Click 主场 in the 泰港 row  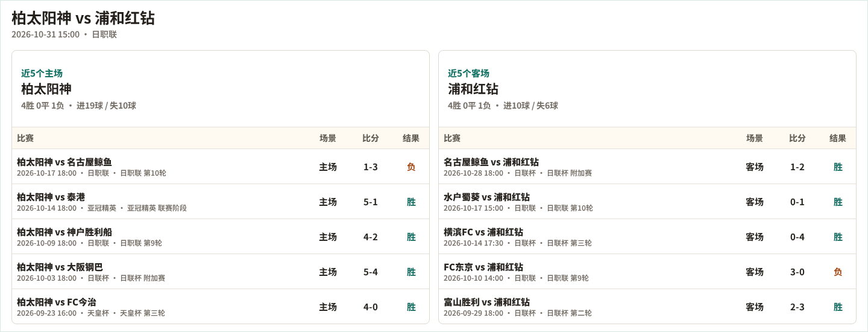328,202
